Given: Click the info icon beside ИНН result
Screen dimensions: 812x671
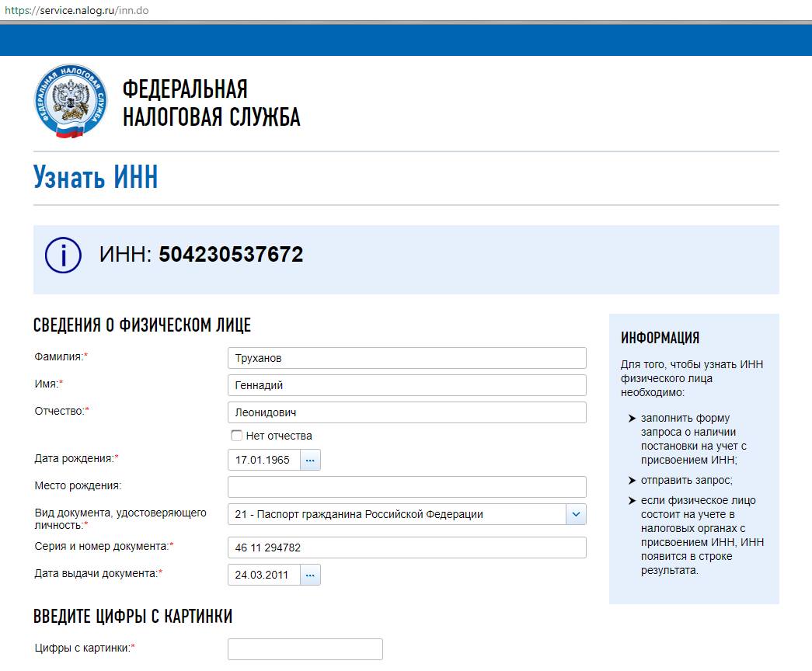Looking at the screenshot, I should (x=63, y=256).
